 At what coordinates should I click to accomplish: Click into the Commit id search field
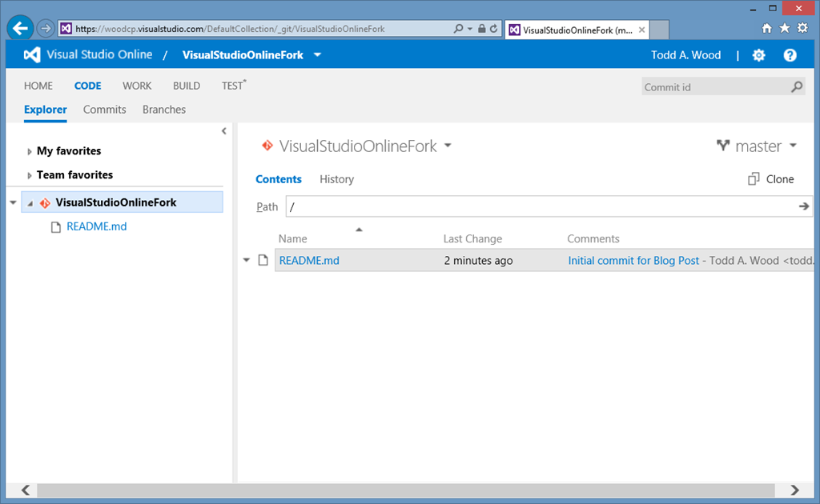[x=715, y=86]
